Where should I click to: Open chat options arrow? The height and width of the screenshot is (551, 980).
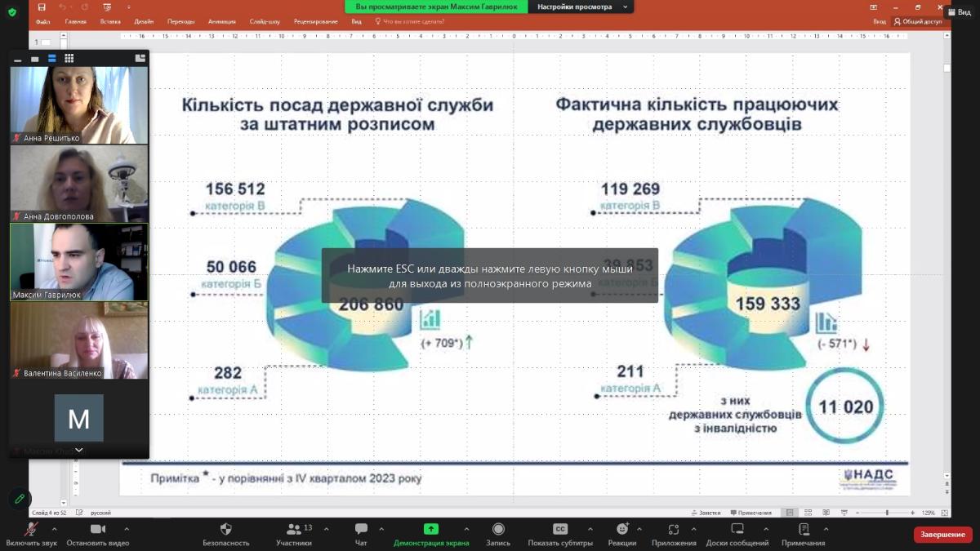pyautogui.click(x=381, y=528)
